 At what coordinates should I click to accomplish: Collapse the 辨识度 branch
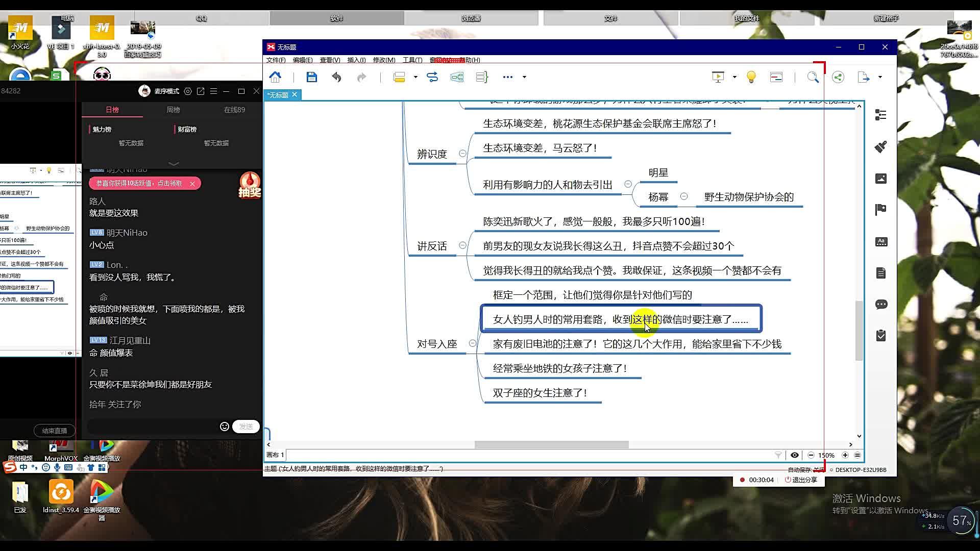[462, 154]
